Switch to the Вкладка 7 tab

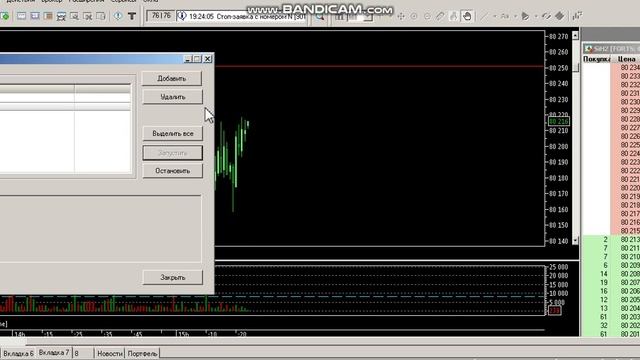[54, 352]
